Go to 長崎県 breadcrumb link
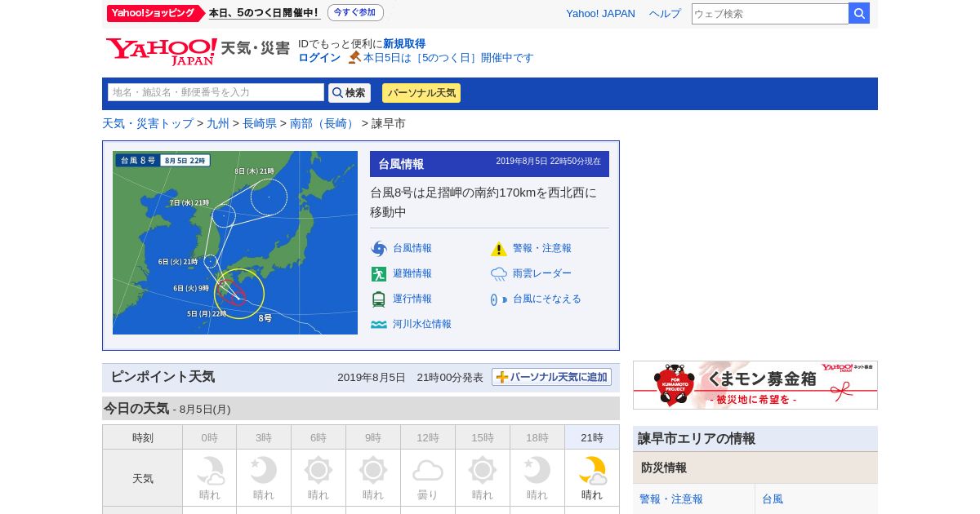This screenshot has height=514, width=980. click(260, 123)
